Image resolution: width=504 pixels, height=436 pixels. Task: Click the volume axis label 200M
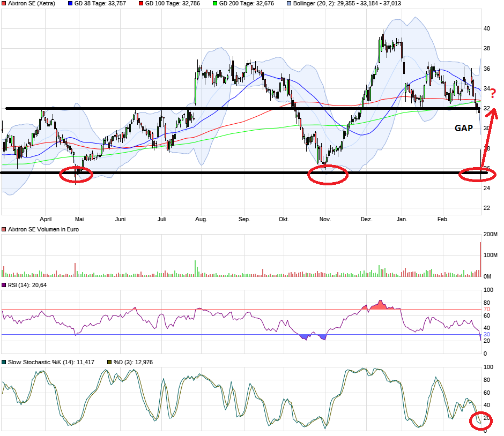pyautogui.click(x=491, y=235)
